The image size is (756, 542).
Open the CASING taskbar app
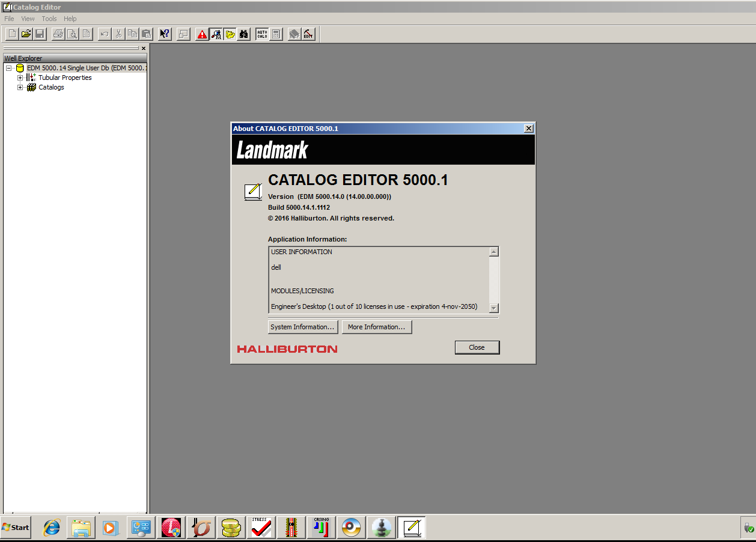(x=321, y=528)
